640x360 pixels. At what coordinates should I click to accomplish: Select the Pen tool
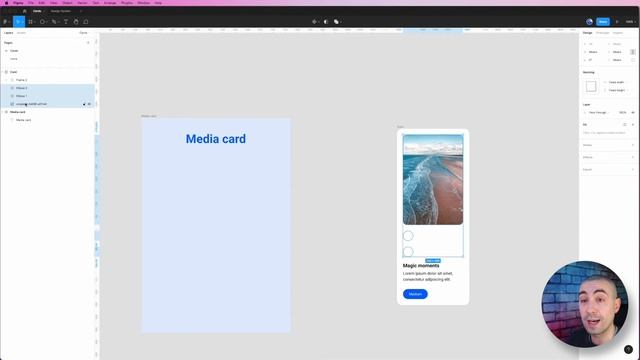click(x=53, y=22)
